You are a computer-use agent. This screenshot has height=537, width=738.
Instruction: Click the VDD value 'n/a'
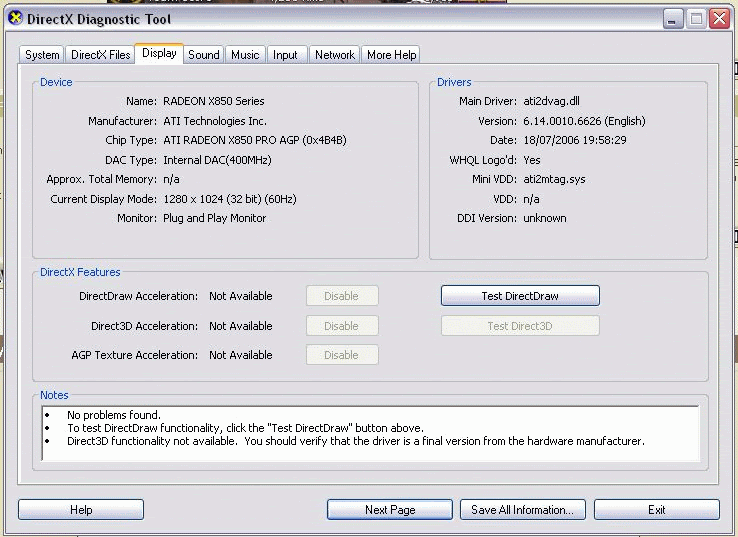coord(531,199)
